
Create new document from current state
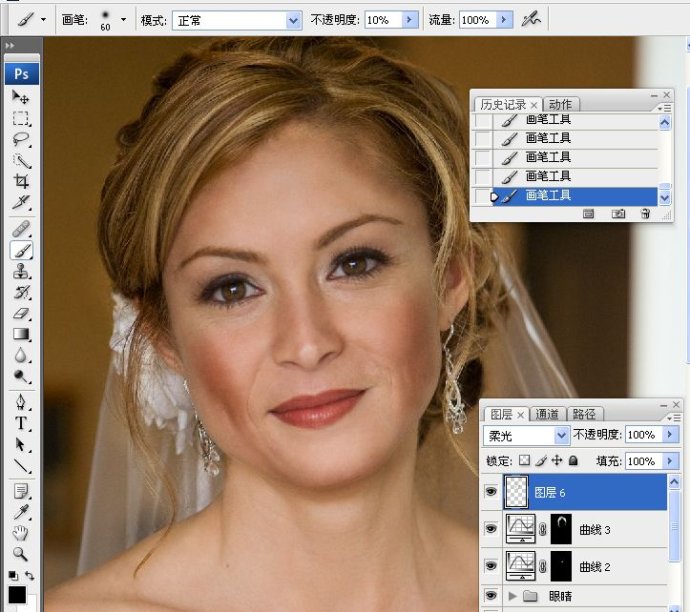pos(588,214)
